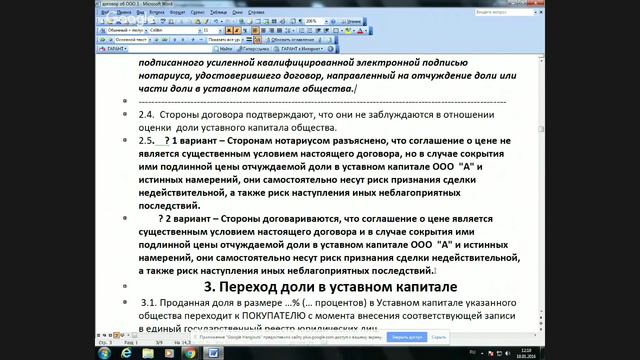Click the decrease indent icon

click(318, 30)
